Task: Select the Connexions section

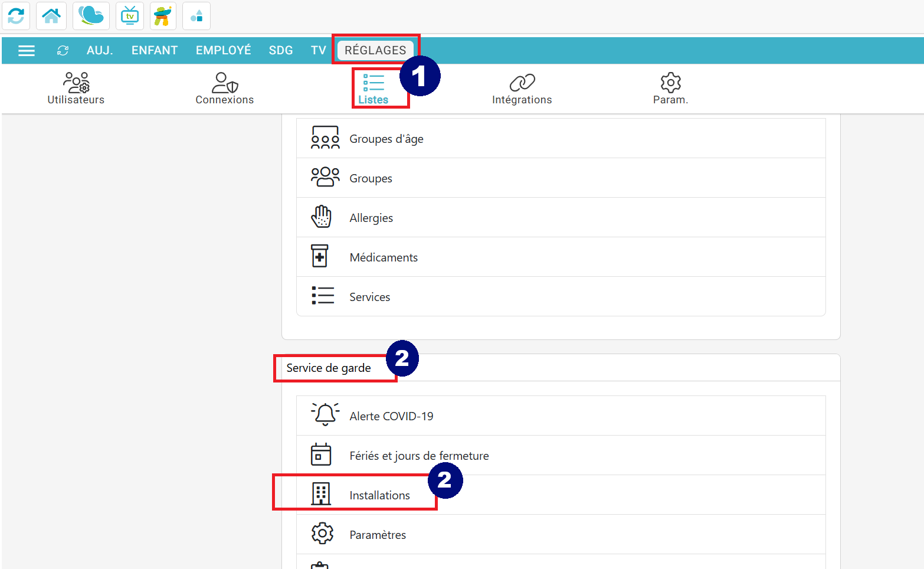Action: coord(224,89)
